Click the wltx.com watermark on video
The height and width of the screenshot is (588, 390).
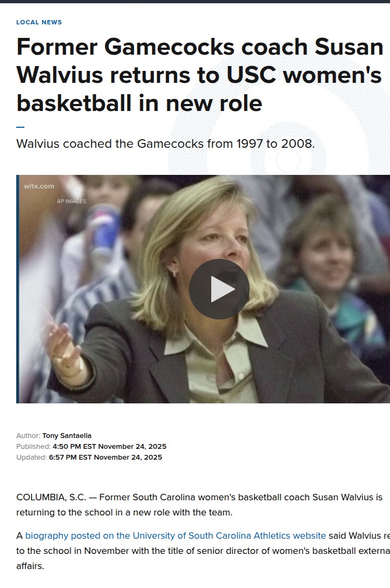tap(39, 186)
